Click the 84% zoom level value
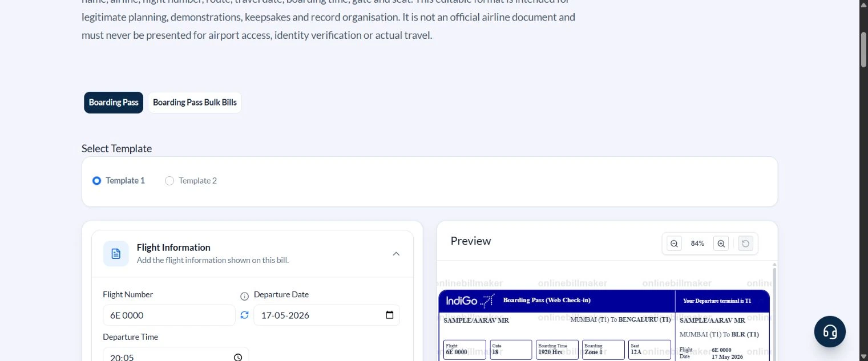 697,244
